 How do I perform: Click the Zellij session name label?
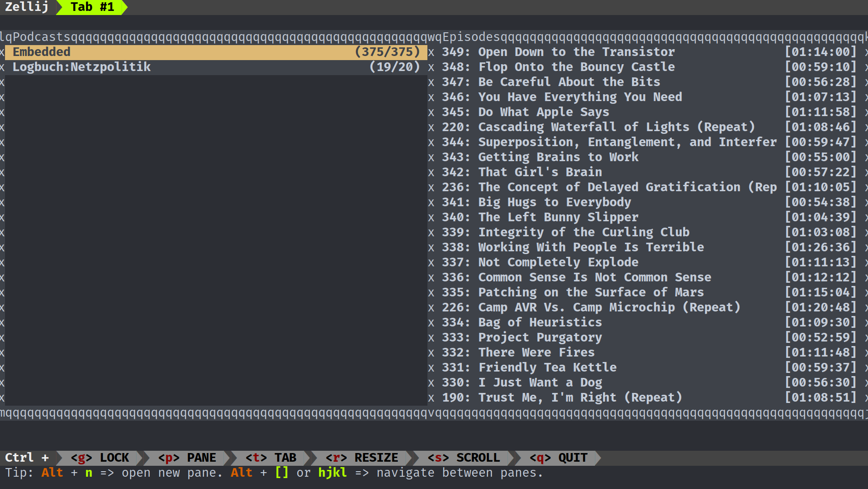coord(26,7)
